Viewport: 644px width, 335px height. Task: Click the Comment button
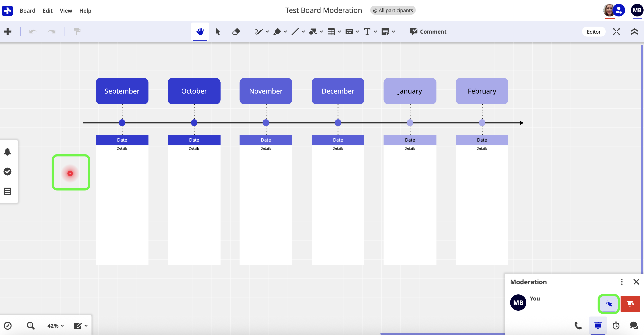click(x=428, y=32)
